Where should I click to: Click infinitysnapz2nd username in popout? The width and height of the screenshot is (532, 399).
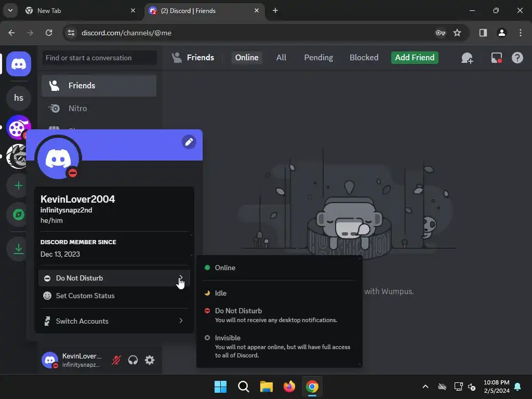[66, 210]
